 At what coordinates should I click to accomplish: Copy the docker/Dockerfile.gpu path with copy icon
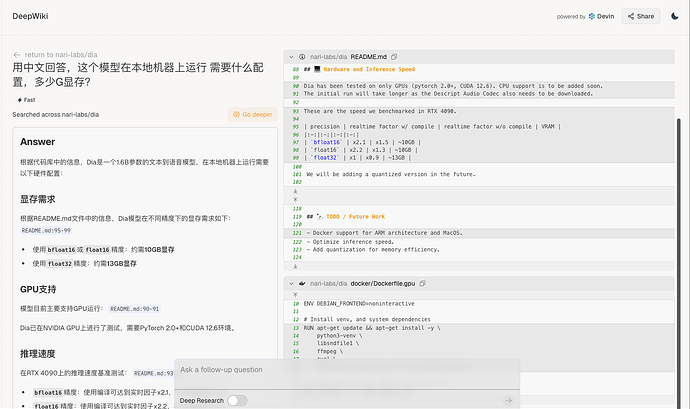422,284
